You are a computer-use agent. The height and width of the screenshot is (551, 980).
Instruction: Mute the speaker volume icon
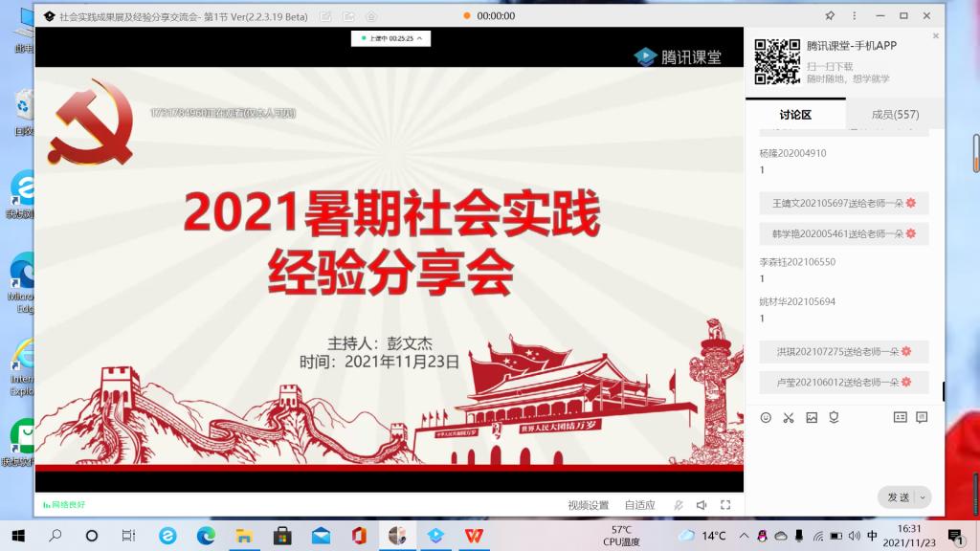coord(702,505)
